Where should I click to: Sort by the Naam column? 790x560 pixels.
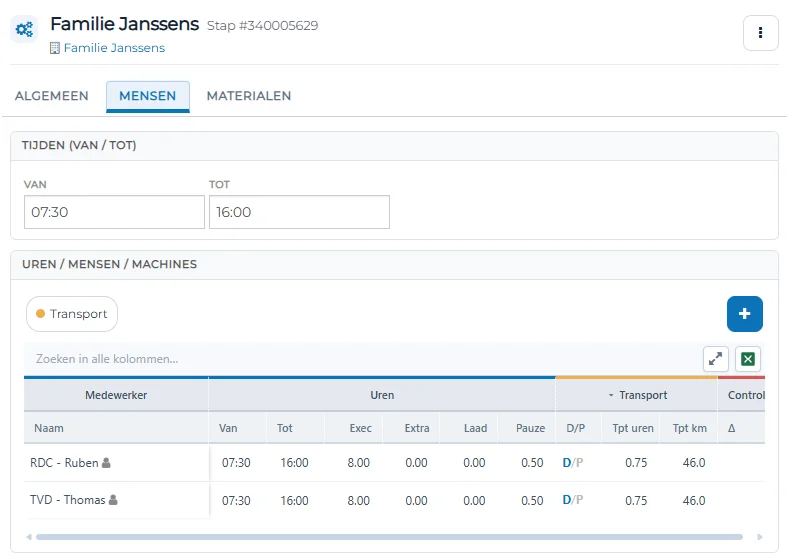tap(116, 428)
